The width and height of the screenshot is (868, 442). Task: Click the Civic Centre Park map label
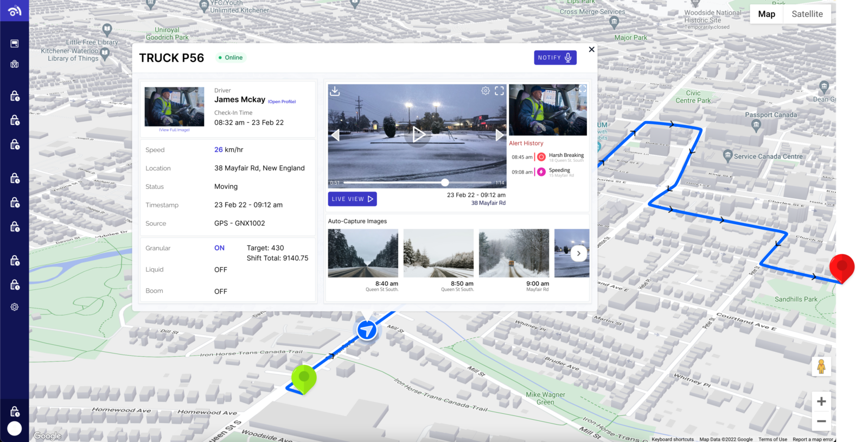click(693, 97)
